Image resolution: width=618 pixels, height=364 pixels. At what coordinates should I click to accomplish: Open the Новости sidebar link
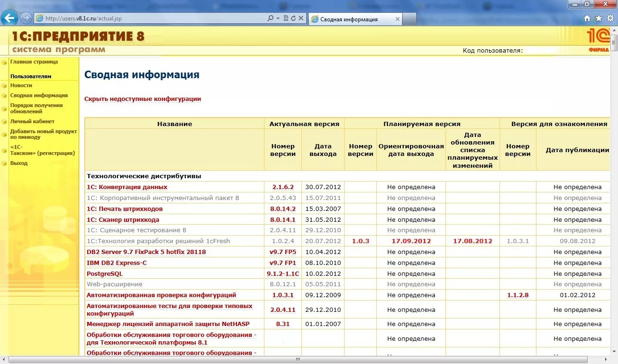coord(21,85)
